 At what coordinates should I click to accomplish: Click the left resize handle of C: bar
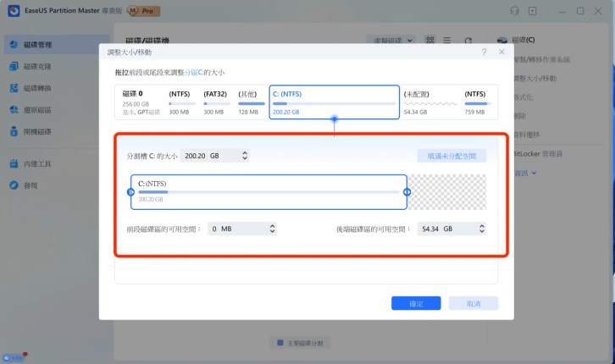[131, 192]
